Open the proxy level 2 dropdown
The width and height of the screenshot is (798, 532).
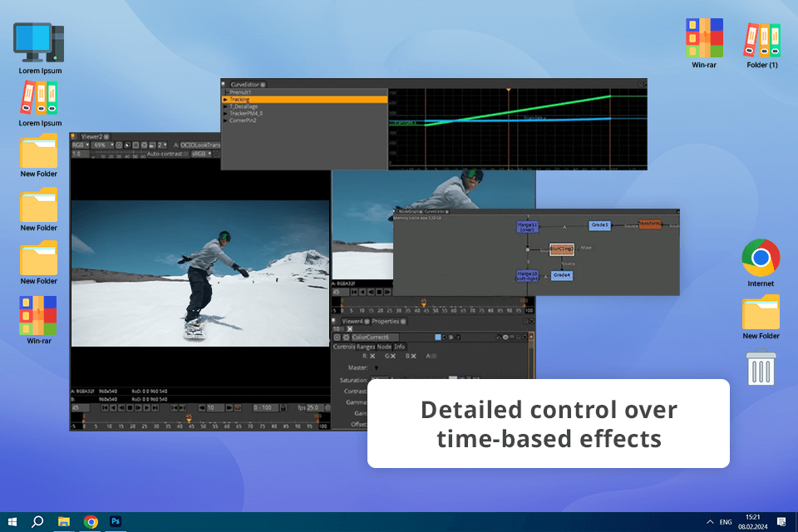pos(162,145)
